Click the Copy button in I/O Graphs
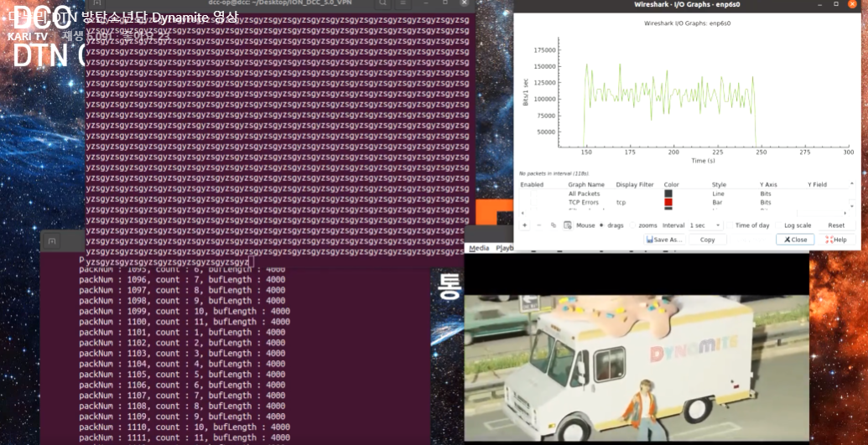Image resolution: width=868 pixels, height=445 pixels. pyautogui.click(x=708, y=240)
